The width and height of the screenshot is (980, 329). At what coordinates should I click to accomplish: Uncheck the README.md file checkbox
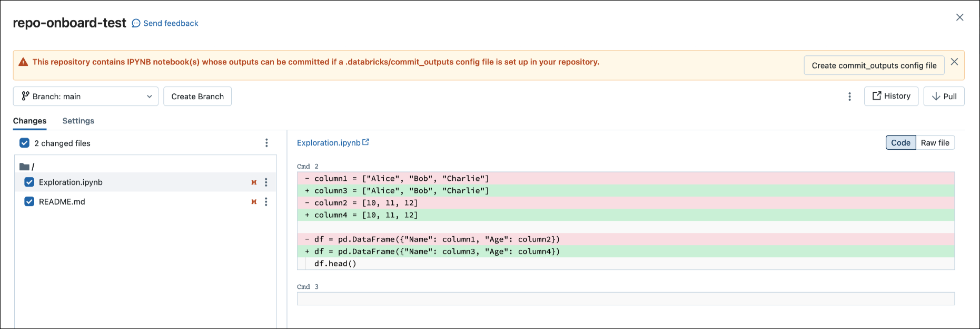pyautogui.click(x=29, y=202)
